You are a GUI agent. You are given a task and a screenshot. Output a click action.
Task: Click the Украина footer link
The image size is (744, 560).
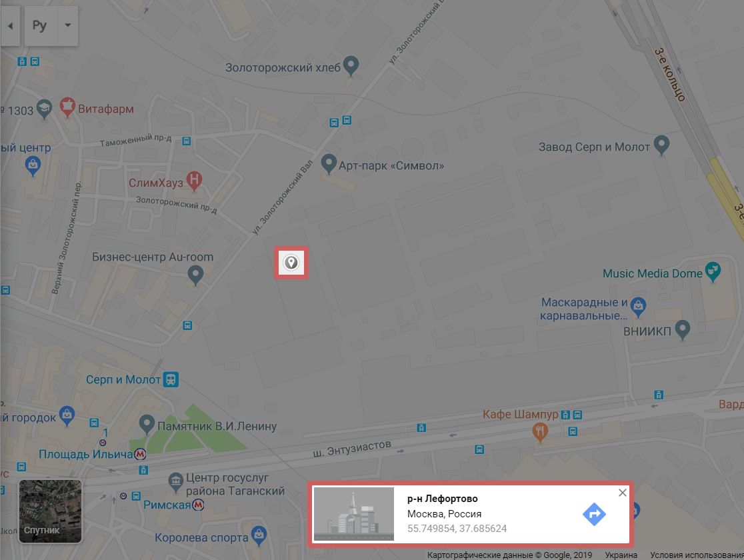(x=621, y=555)
